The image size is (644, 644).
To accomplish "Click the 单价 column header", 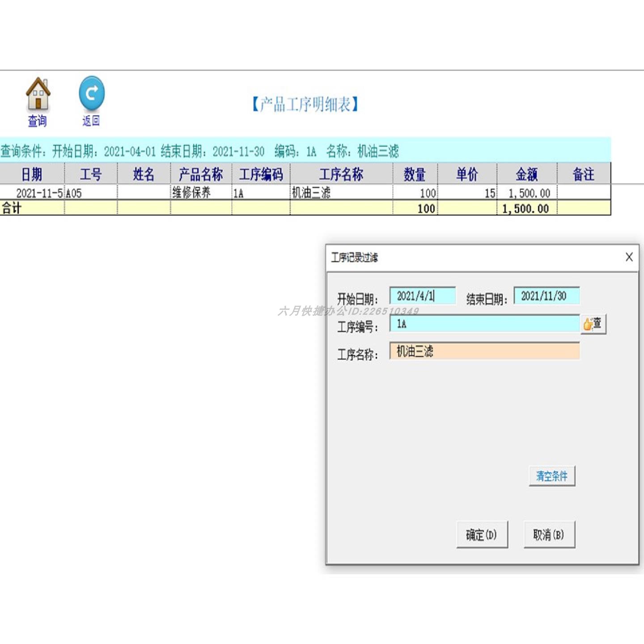I will pyautogui.click(x=467, y=174).
